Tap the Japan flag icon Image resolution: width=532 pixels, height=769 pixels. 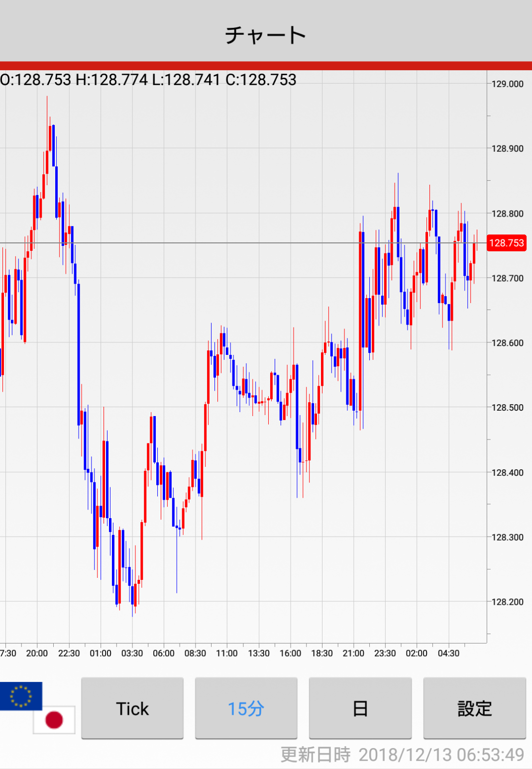pos(54,720)
